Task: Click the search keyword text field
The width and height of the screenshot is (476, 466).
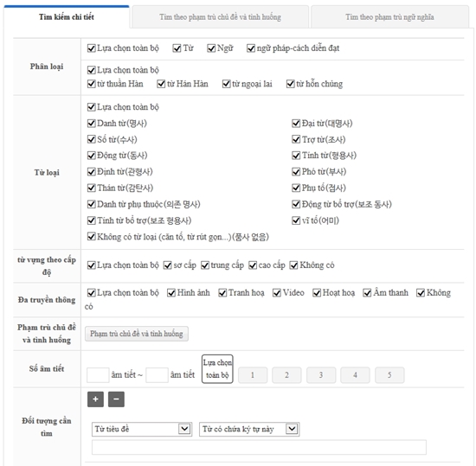Action: pyautogui.click(x=259, y=447)
